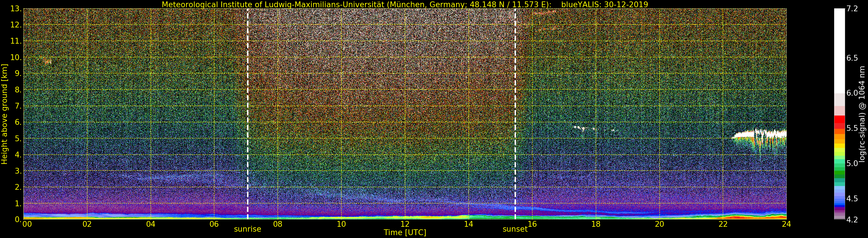Click the colorbar scale strip
The width and height of the screenshot is (868, 238).
tap(839, 114)
